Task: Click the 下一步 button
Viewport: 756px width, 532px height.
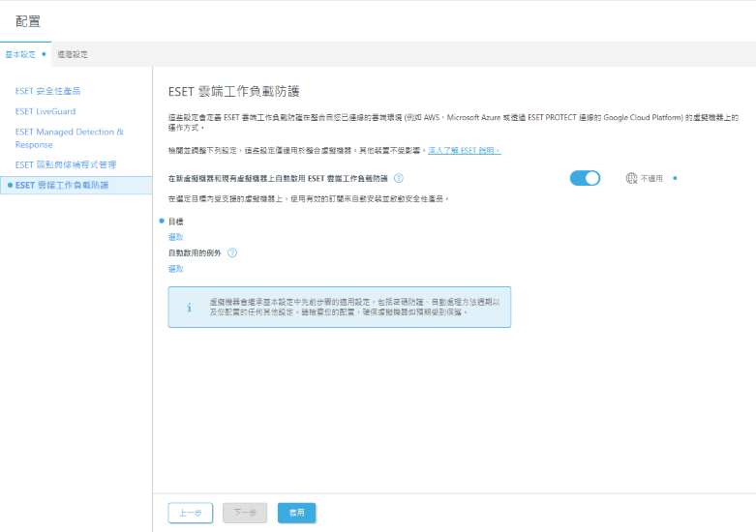Action: point(245,513)
